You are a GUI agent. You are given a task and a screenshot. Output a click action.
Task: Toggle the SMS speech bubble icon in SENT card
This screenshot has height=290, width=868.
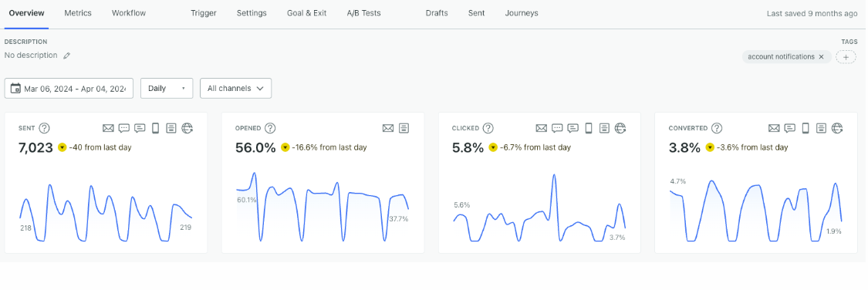(x=124, y=128)
